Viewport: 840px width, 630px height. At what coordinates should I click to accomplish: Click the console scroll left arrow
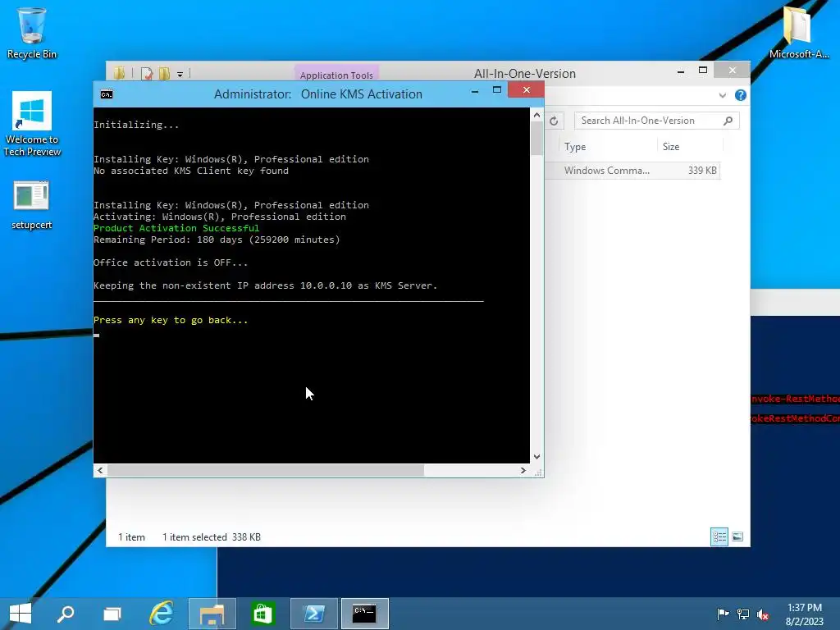pyautogui.click(x=100, y=470)
